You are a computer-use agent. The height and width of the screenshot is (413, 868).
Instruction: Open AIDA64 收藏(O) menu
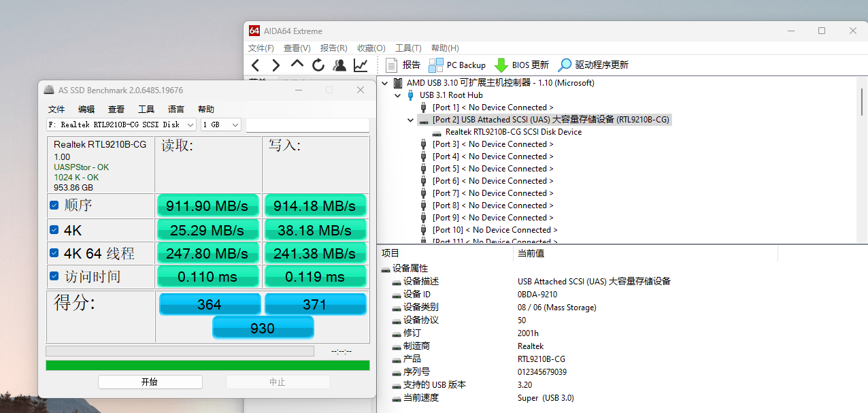point(371,48)
